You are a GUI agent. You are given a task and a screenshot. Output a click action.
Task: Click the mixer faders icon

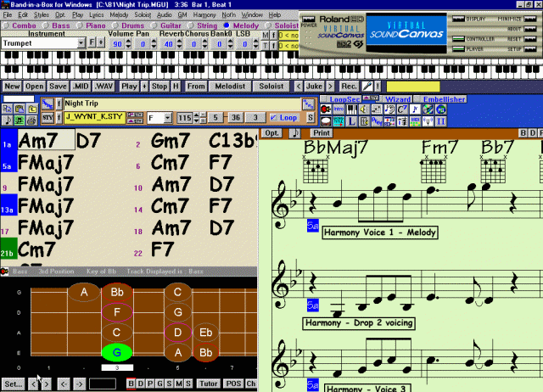(402, 121)
